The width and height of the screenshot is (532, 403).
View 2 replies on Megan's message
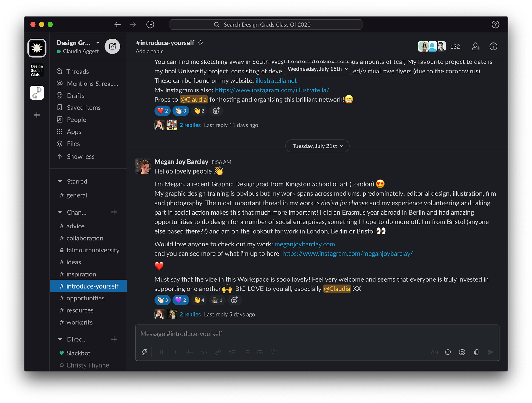tap(190, 314)
